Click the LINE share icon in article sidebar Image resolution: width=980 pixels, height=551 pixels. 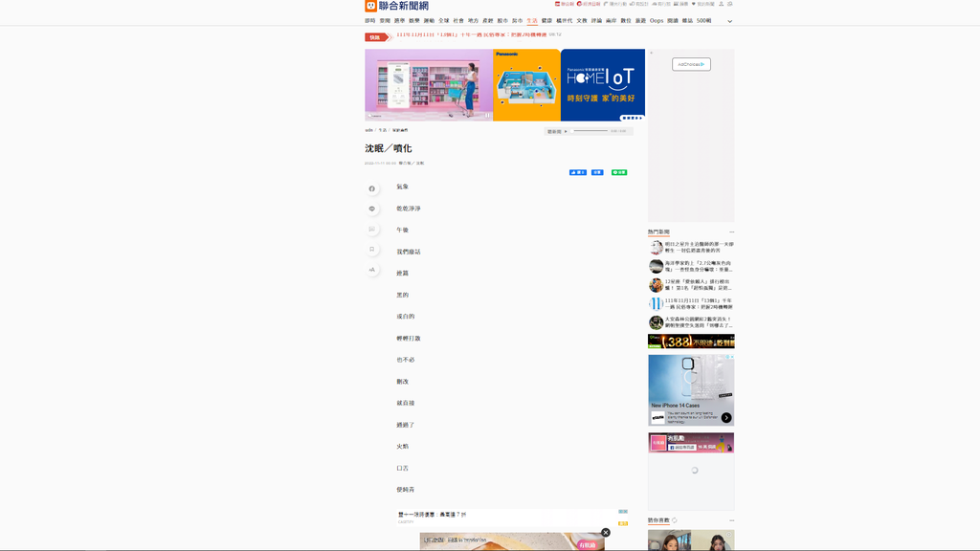pos(372,209)
